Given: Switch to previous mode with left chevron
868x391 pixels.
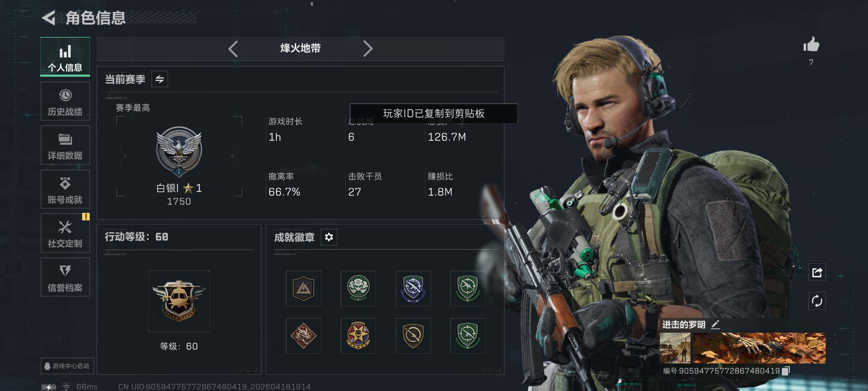Looking at the screenshot, I should pos(233,49).
